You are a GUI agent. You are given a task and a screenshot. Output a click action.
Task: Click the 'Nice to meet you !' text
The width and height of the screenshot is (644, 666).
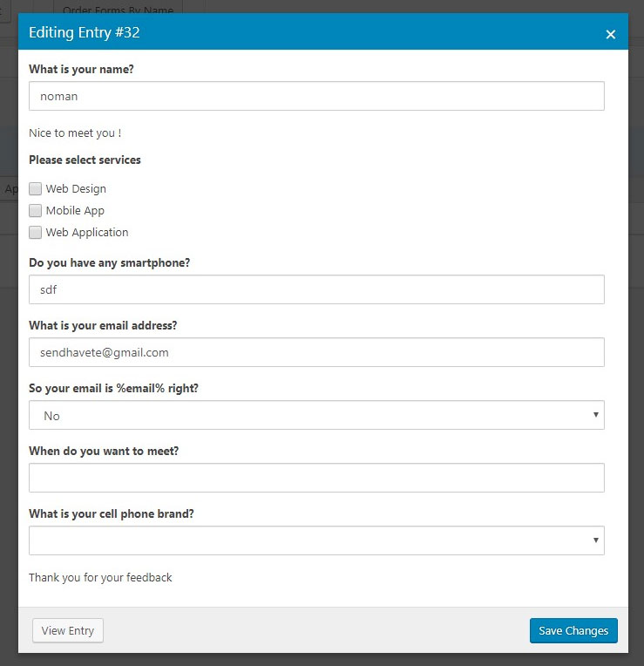click(75, 133)
